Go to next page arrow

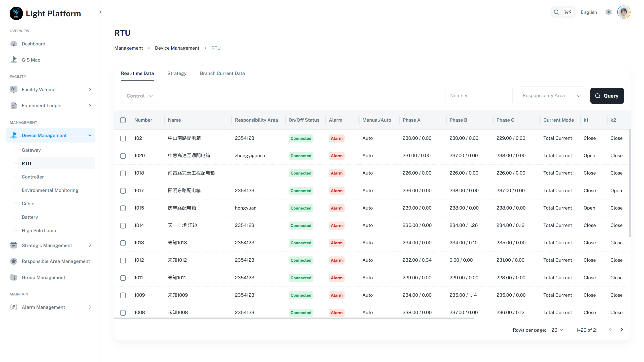(621, 330)
